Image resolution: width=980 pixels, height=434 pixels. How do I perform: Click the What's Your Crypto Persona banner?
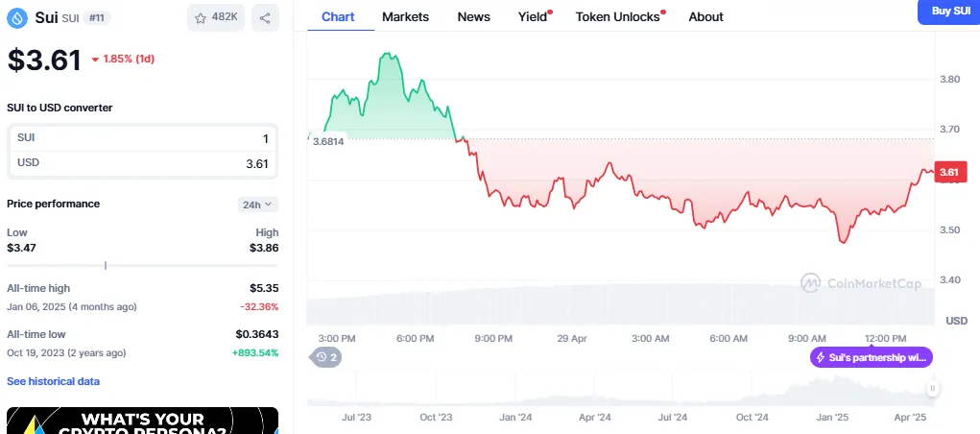coord(142,421)
